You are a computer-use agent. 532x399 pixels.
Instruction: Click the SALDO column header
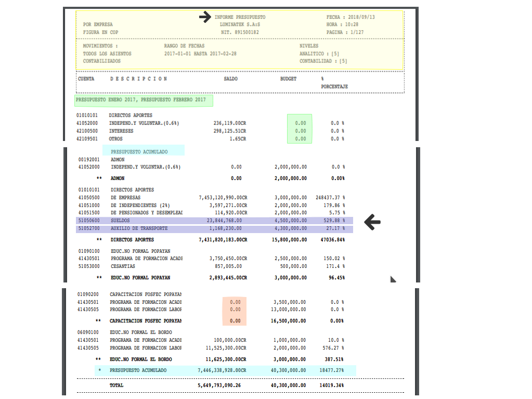pos(230,79)
